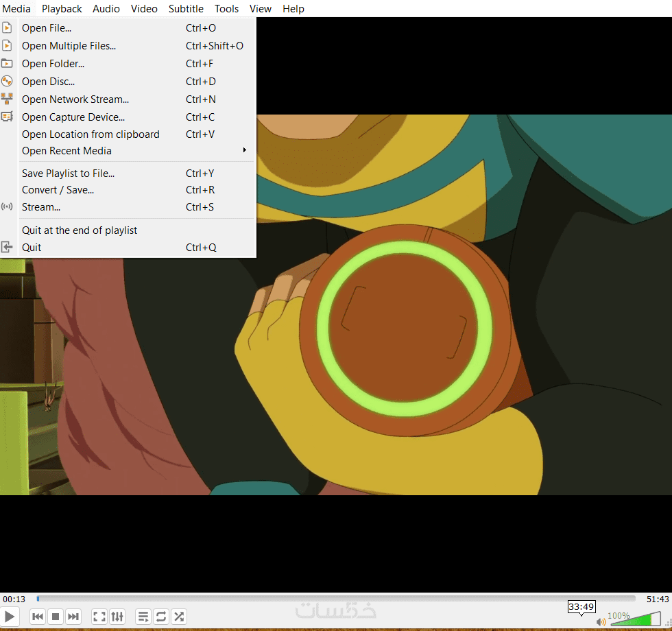672x631 pixels.
Task: Choose Convert / Save... entry
Action: pos(128,190)
